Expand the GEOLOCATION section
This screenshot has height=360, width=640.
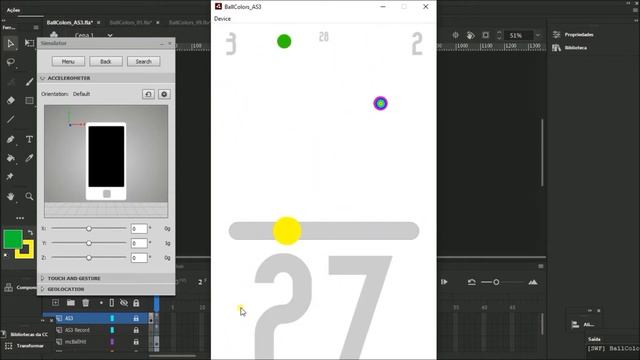[x=42, y=289]
